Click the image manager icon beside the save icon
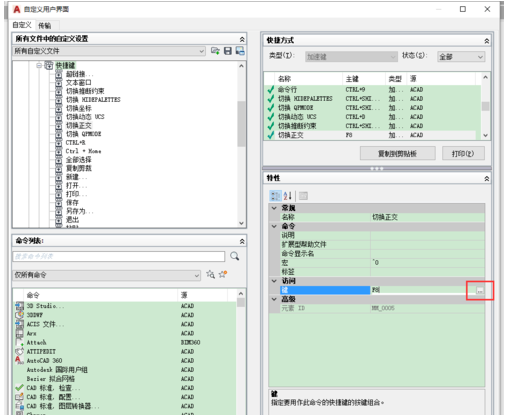This screenshot has width=508, height=415. [240, 51]
